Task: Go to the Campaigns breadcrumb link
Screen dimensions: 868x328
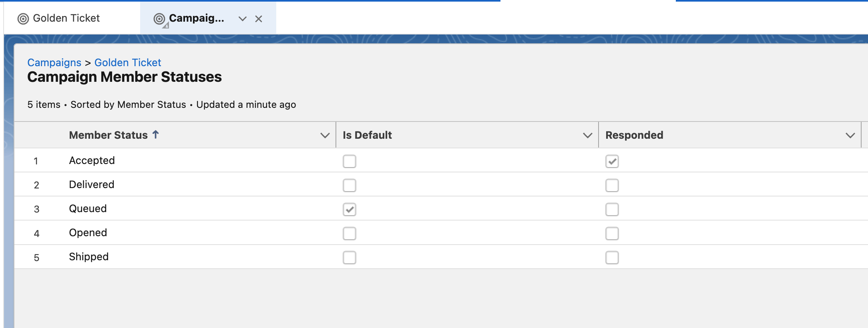Action: [x=54, y=63]
